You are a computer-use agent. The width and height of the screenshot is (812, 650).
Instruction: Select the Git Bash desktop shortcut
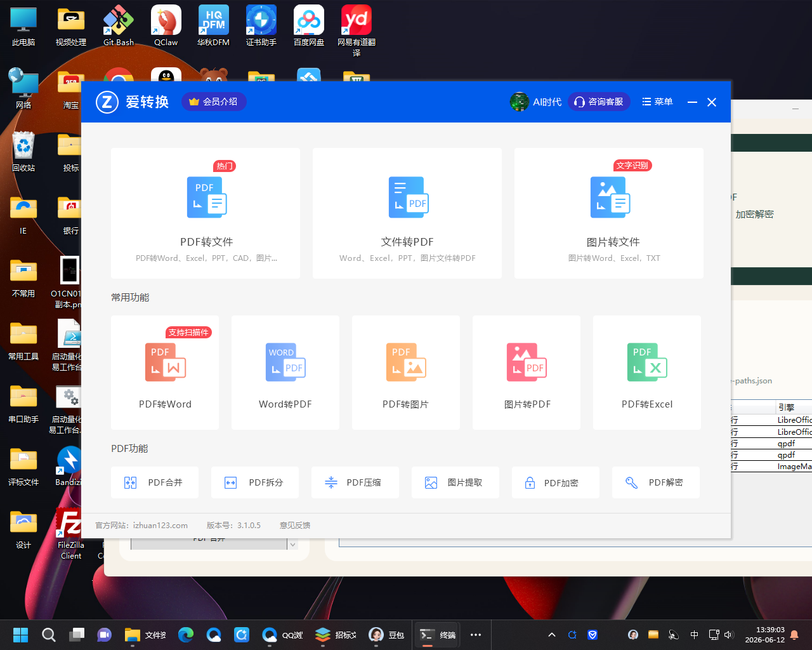pyautogui.click(x=119, y=27)
